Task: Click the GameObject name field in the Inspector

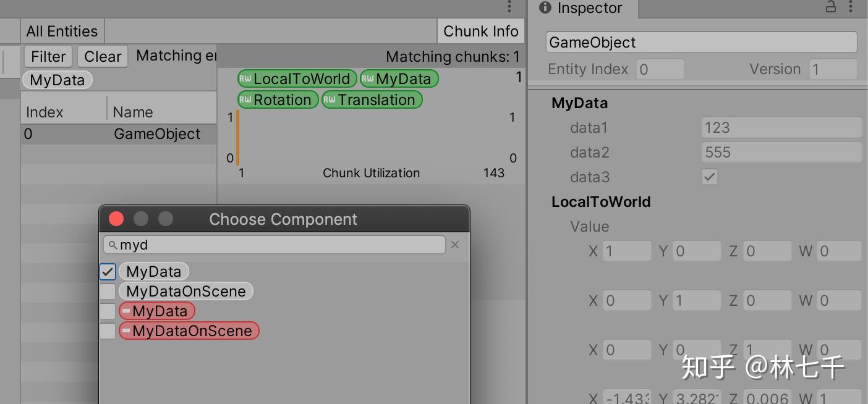Action: coord(701,41)
